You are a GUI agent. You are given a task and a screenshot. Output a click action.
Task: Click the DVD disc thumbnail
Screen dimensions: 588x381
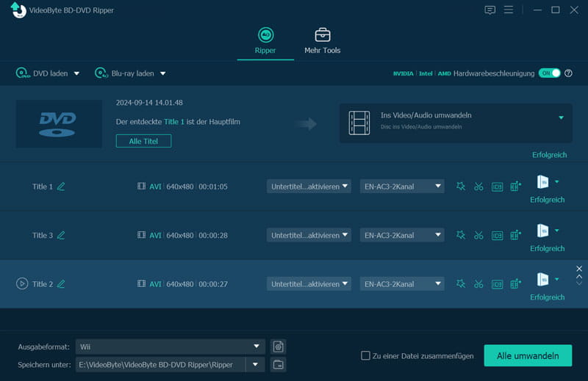point(59,123)
